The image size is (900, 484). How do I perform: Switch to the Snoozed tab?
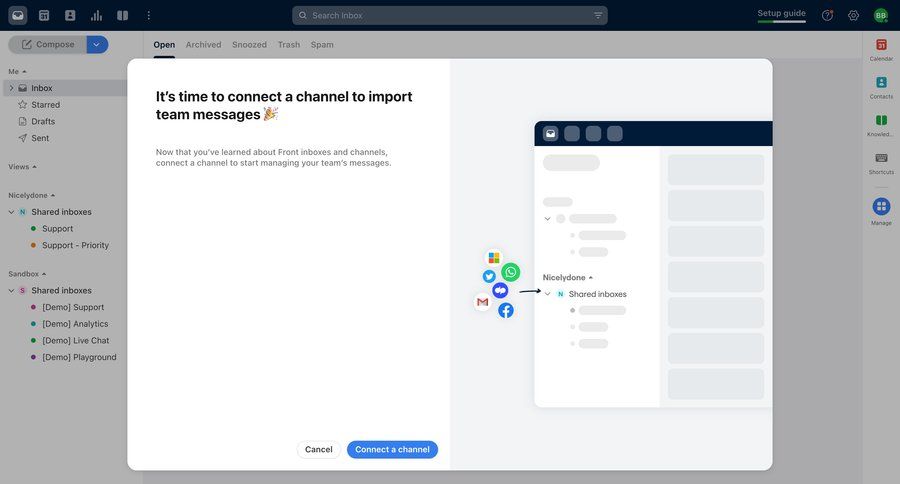pyautogui.click(x=249, y=45)
